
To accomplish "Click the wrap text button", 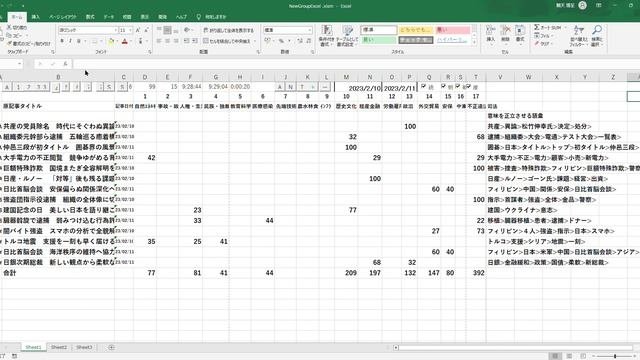I will pyautogui.click(x=229, y=30).
